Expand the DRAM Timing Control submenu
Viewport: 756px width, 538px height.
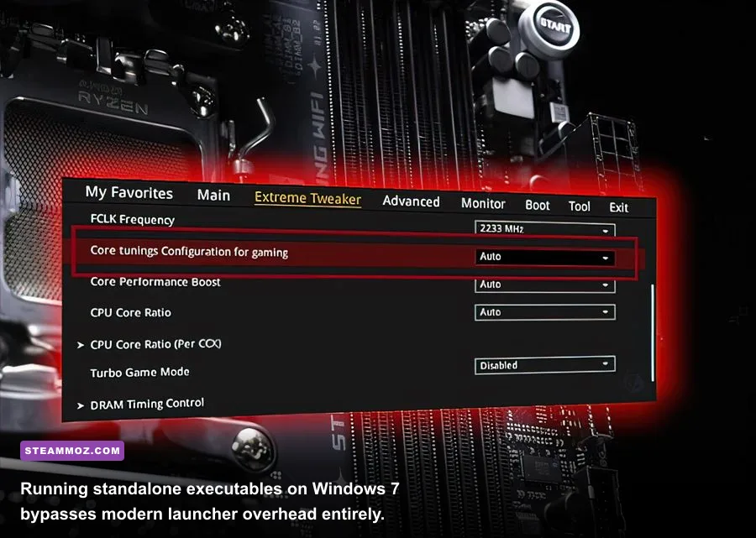point(140,404)
